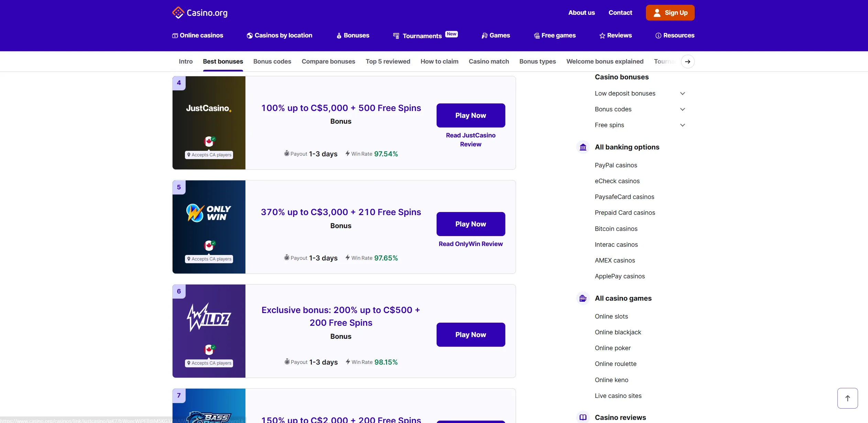
Task: Click Accepts CA players badge on JustCasino
Action: (x=209, y=155)
